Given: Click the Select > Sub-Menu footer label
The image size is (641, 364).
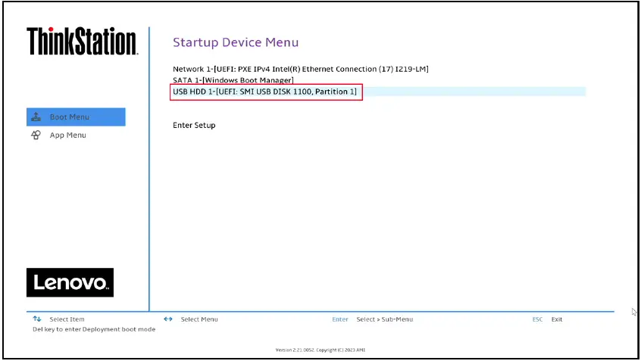Looking at the screenshot, I should 385,319.
